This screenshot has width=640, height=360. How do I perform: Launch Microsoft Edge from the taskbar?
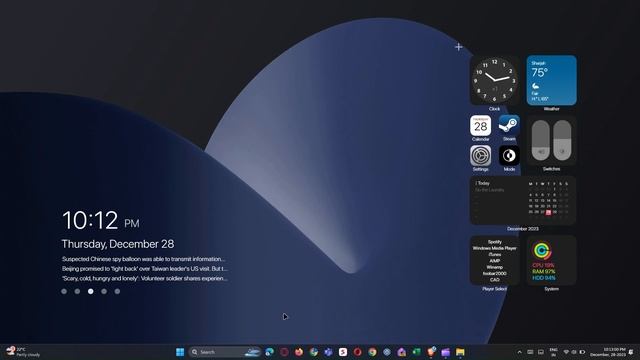click(269, 352)
